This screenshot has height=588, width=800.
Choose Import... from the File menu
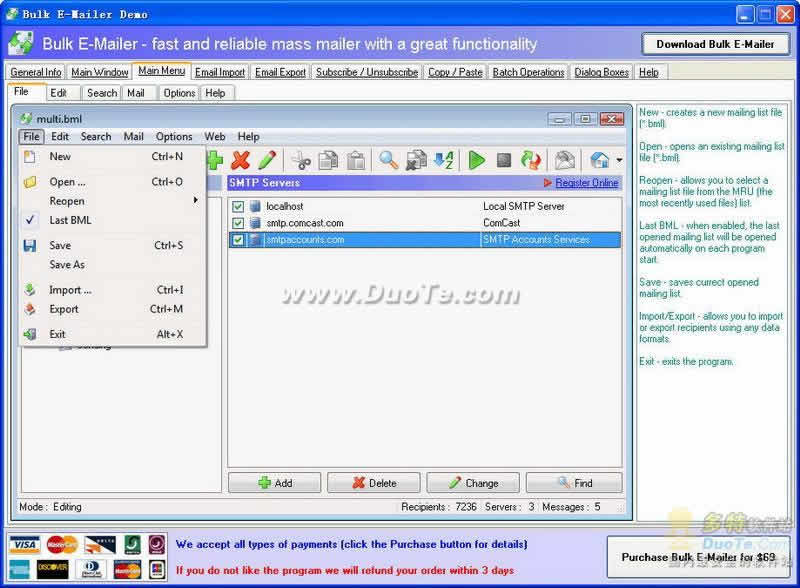point(112,290)
